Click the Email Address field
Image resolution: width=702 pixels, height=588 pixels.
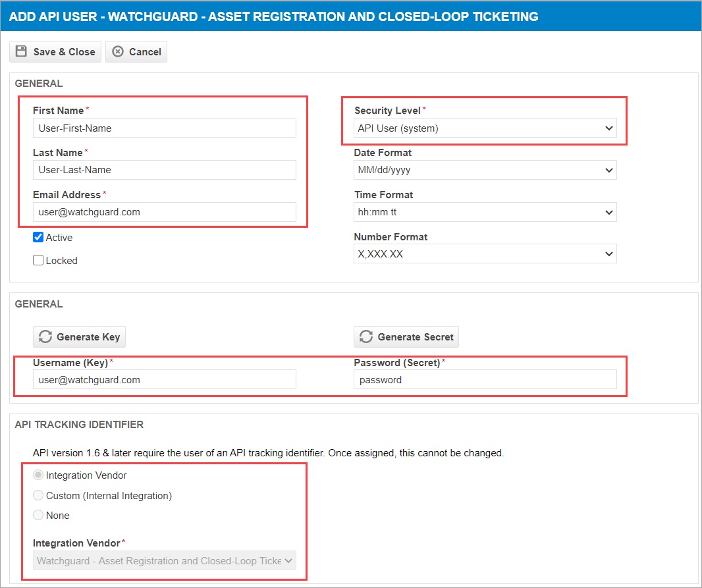165,212
